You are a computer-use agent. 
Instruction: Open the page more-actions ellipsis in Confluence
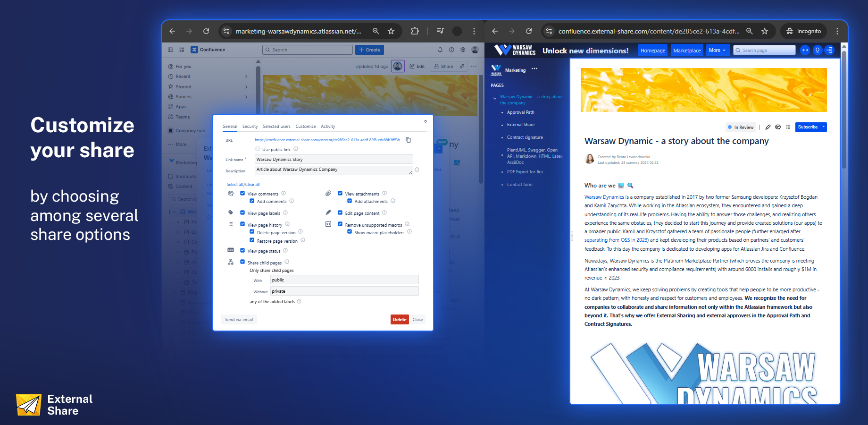click(474, 66)
